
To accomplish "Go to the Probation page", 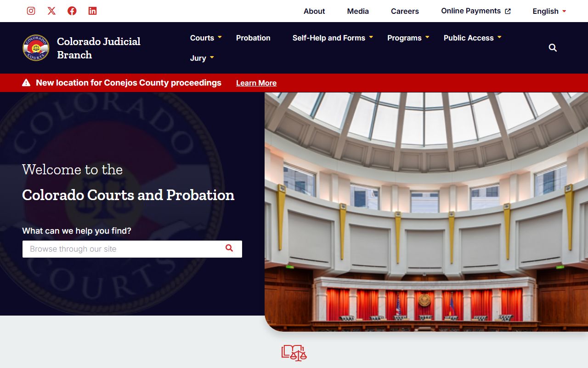I will point(253,38).
